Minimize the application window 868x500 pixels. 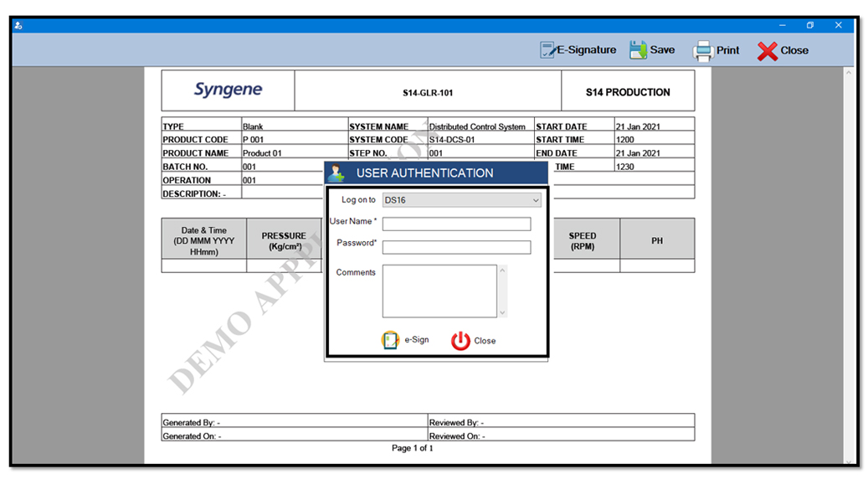(x=782, y=25)
